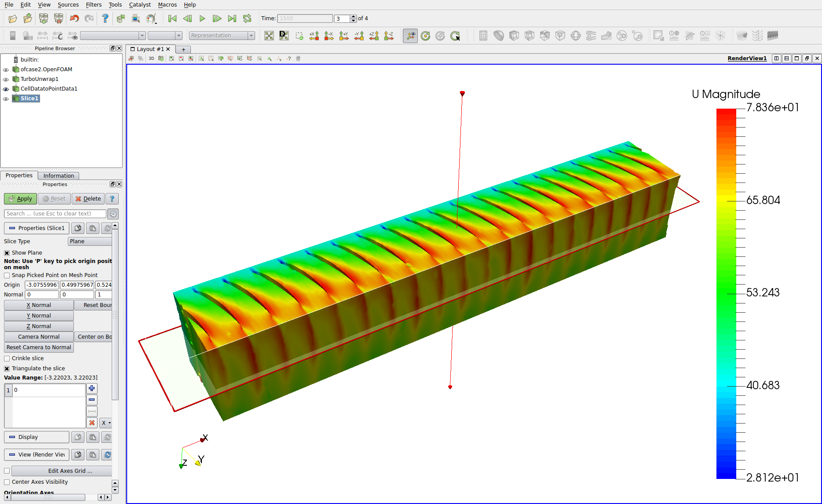Click the open file folder icon

[13, 18]
